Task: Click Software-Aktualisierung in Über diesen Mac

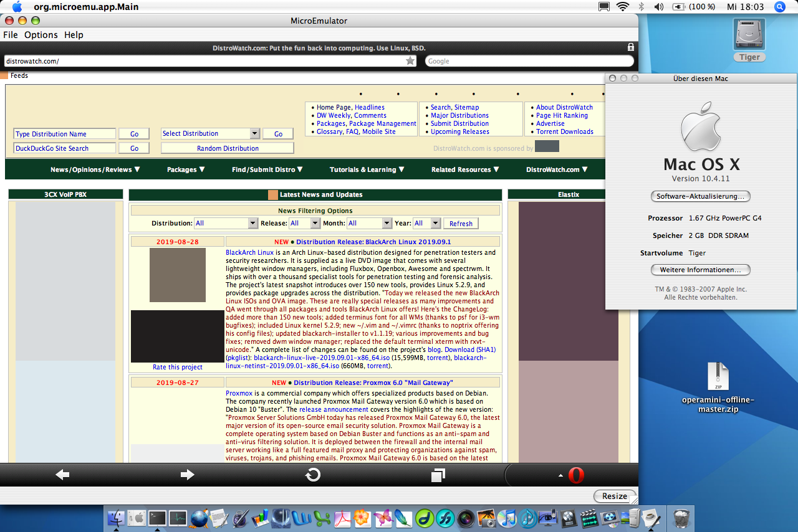Action: coord(701,196)
